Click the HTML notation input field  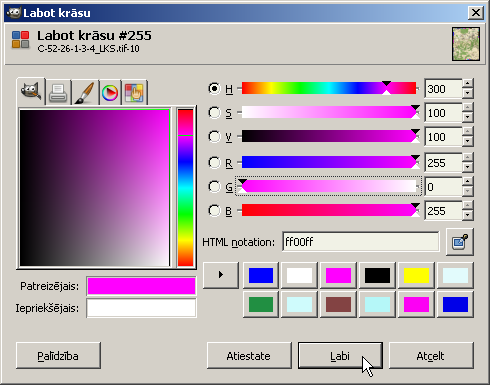pos(361,242)
